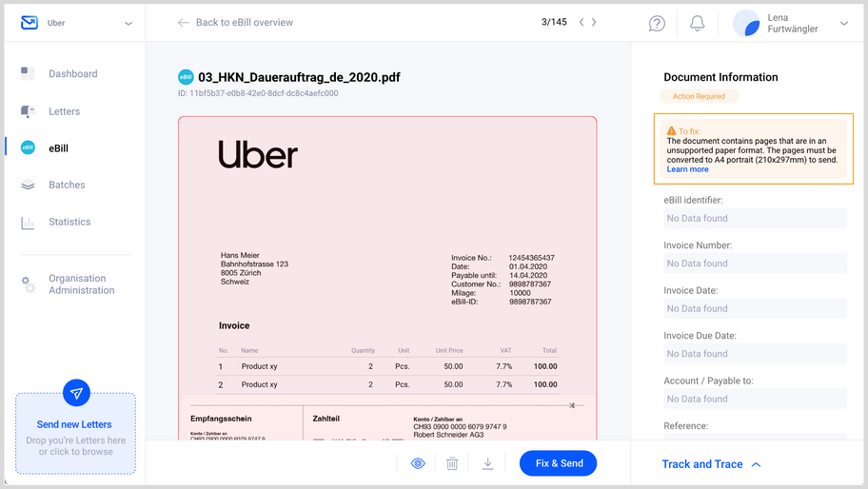Click the back arrow icon
Viewport: 868px width, 489px height.
184,22
